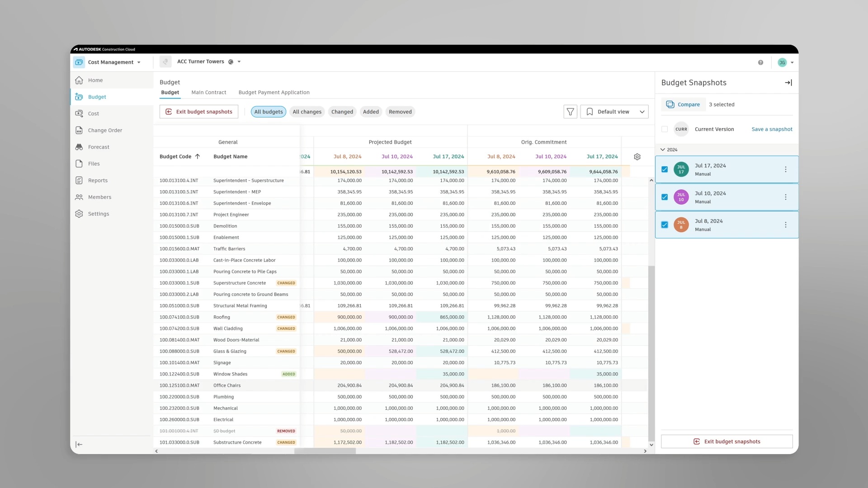Image resolution: width=868 pixels, height=488 pixels.
Task: Collapse the 2024 snapshots group
Action: pos(663,150)
